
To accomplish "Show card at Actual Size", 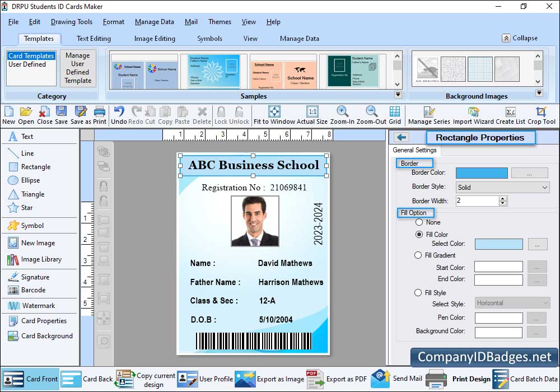I will (x=312, y=115).
